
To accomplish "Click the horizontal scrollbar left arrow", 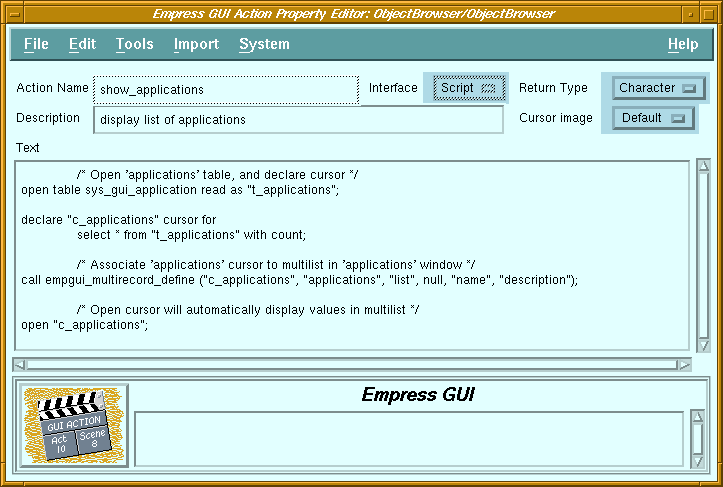I will 19,365.
